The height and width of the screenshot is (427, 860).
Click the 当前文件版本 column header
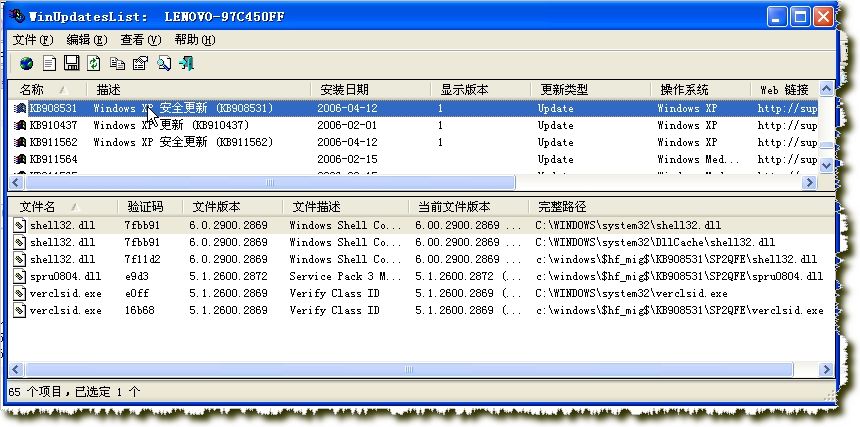click(x=469, y=207)
